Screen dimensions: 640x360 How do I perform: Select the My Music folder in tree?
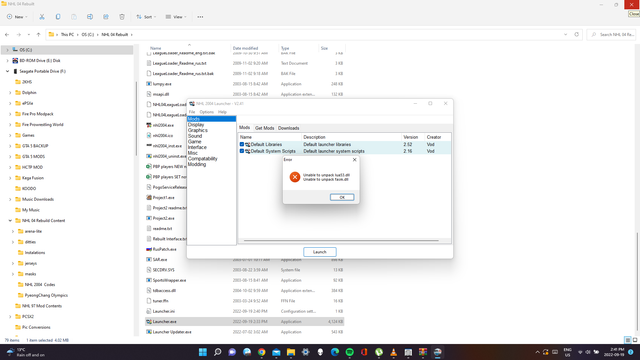click(x=31, y=210)
